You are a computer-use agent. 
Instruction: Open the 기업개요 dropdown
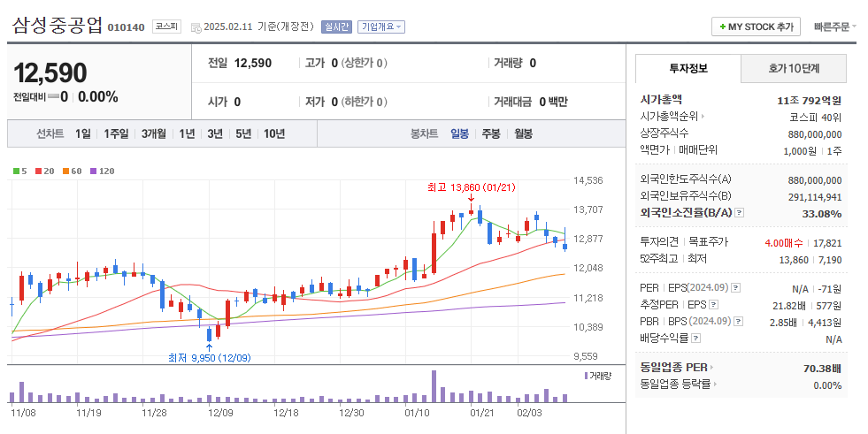click(380, 27)
